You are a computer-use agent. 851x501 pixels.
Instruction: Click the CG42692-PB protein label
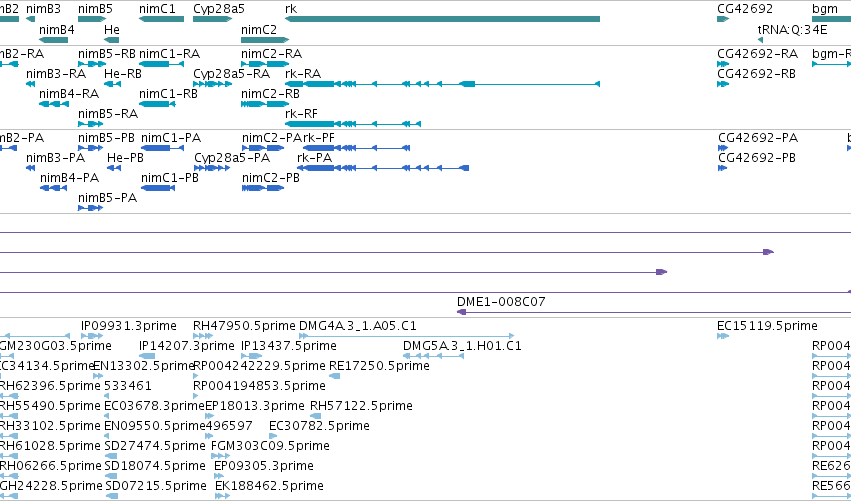(757, 157)
